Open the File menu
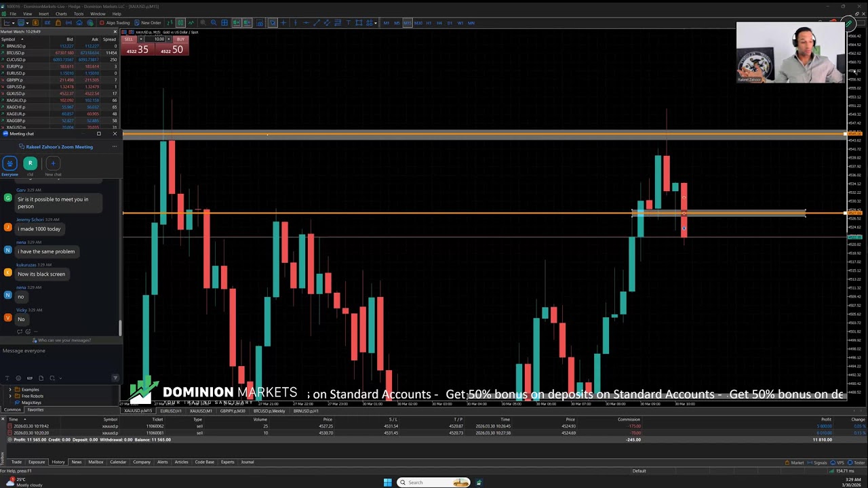The width and height of the screenshot is (868, 488). tap(12, 14)
